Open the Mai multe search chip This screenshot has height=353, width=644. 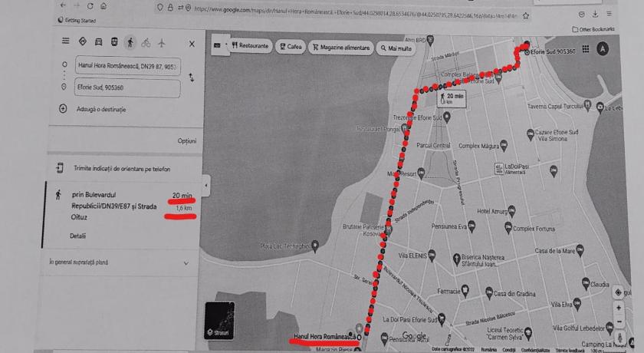(x=396, y=48)
